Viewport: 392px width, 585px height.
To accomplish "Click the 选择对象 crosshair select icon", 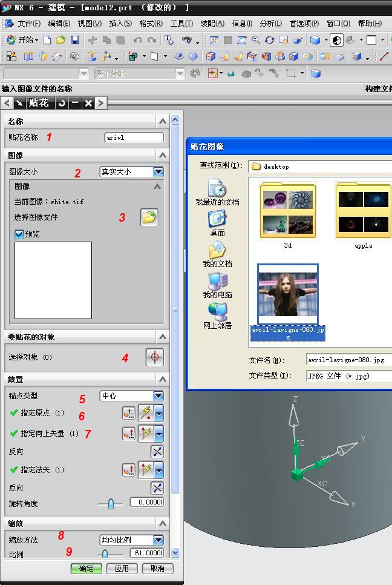I will click(x=155, y=357).
